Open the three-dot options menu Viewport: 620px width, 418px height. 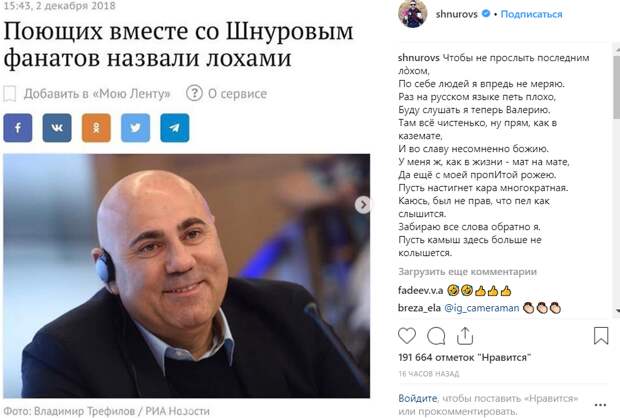(600, 405)
